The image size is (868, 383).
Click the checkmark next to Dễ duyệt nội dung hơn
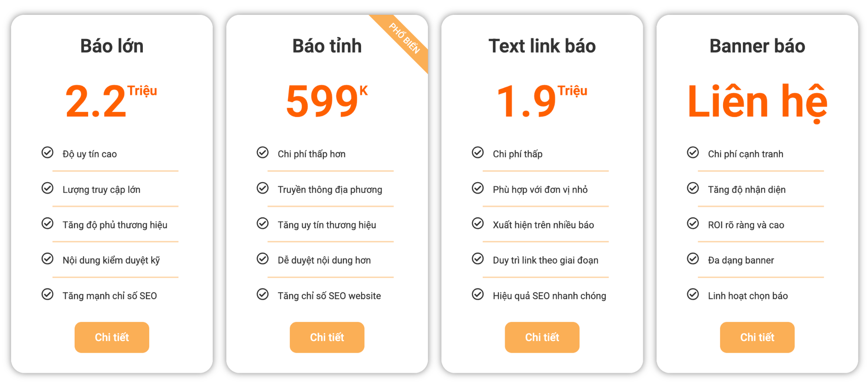[x=263, y=259]
